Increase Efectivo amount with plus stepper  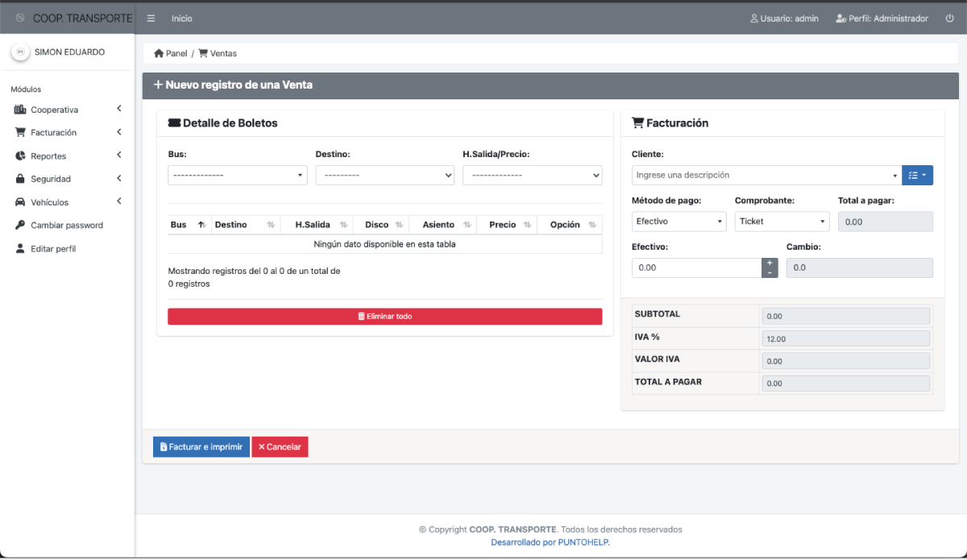[770, 263]
